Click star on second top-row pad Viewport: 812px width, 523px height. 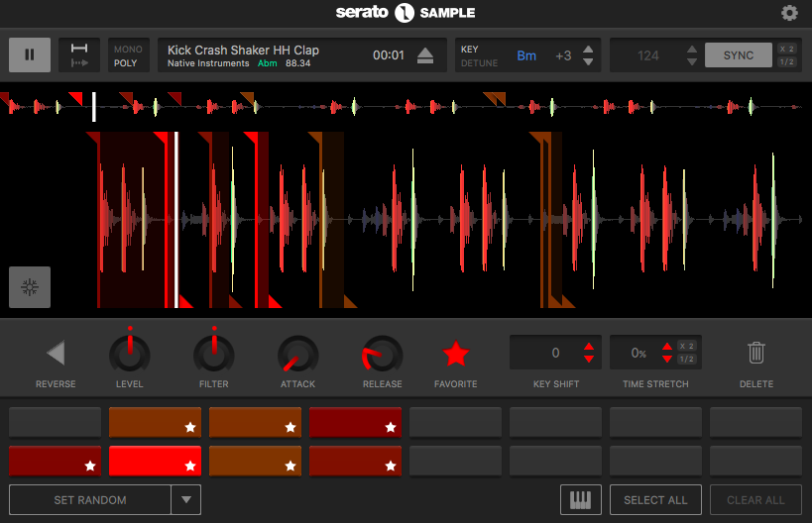[190, 427]
